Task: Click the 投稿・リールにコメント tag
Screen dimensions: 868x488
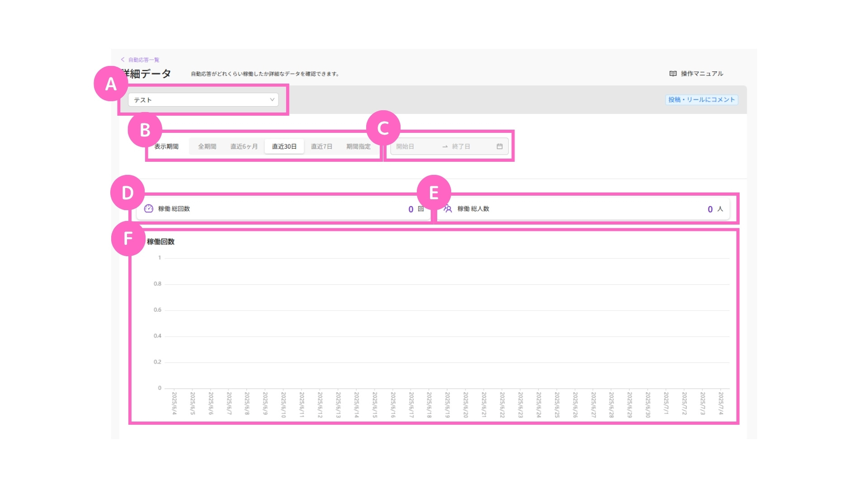Action: [702, 100]
